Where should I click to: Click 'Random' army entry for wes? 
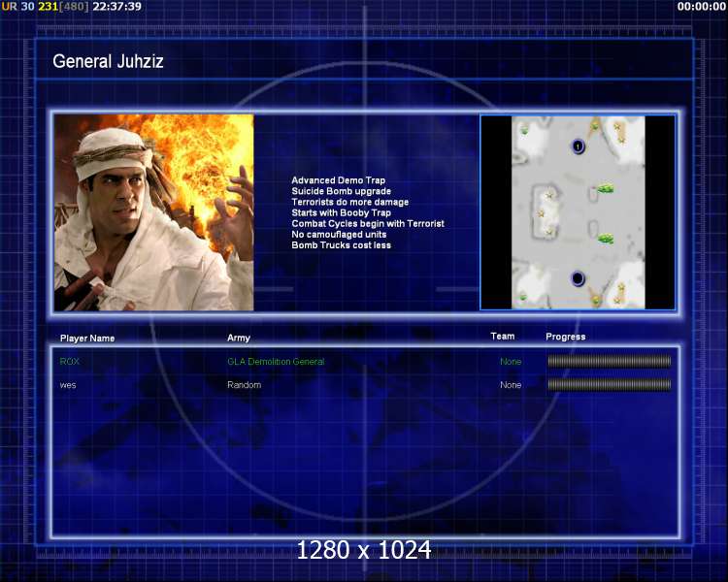(245, 385)
